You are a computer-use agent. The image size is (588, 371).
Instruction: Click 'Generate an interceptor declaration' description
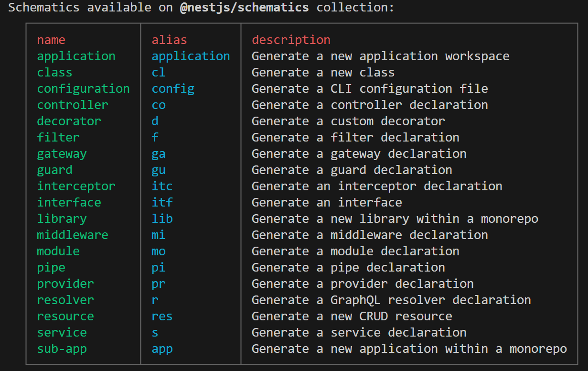[x=377, y=186]
